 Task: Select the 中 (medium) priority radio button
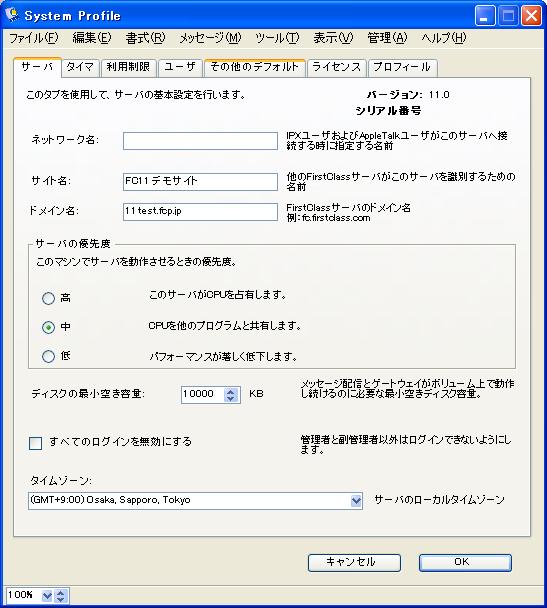48,327
